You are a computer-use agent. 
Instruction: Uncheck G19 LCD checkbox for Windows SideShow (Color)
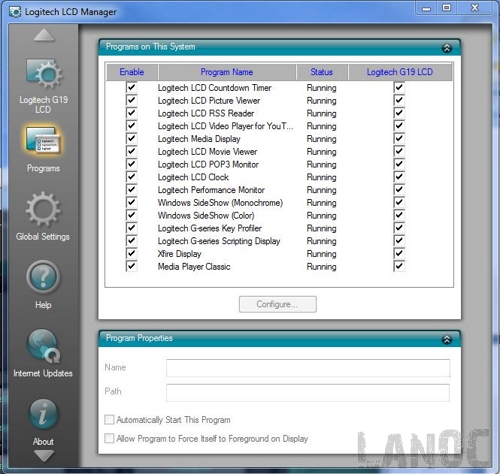[399, 215]
